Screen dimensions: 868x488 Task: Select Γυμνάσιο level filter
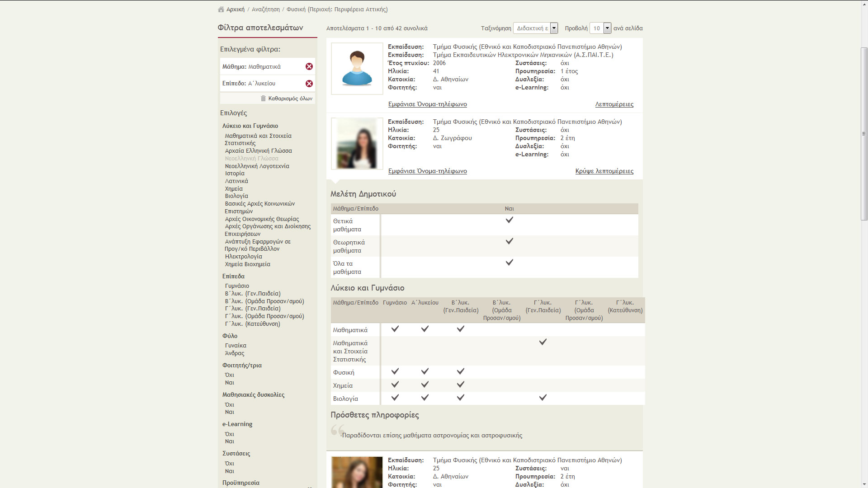(x=237, y=286)
